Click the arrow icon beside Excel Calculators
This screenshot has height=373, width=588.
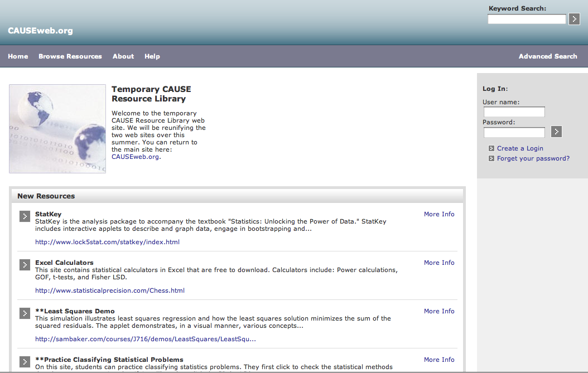click(x=25, y=265)
